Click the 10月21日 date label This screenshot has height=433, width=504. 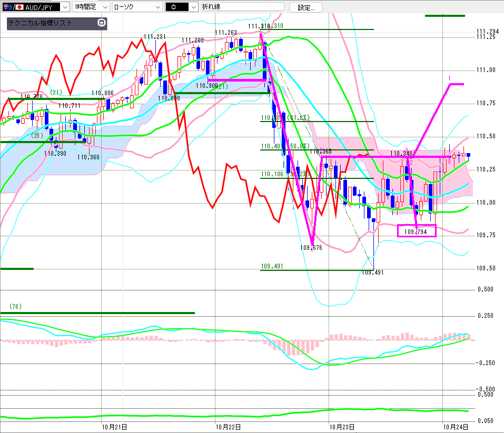(x=114, y=427)
